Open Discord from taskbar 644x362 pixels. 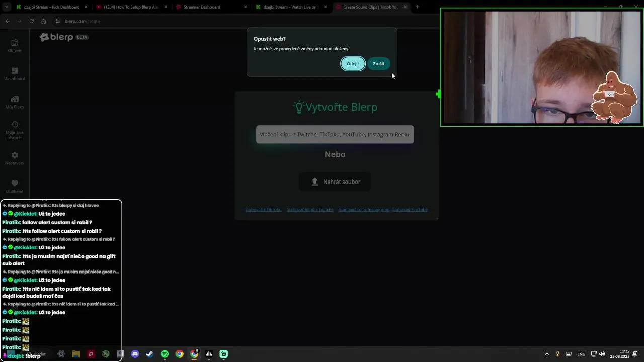[135, 354]
